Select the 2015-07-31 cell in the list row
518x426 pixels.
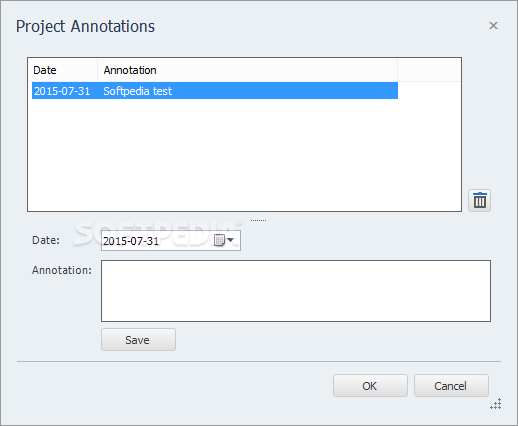tap(62, 91)
